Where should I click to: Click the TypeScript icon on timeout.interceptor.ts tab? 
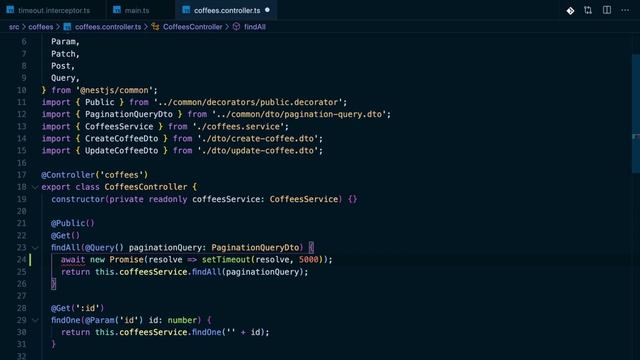(x=10, y=10)
